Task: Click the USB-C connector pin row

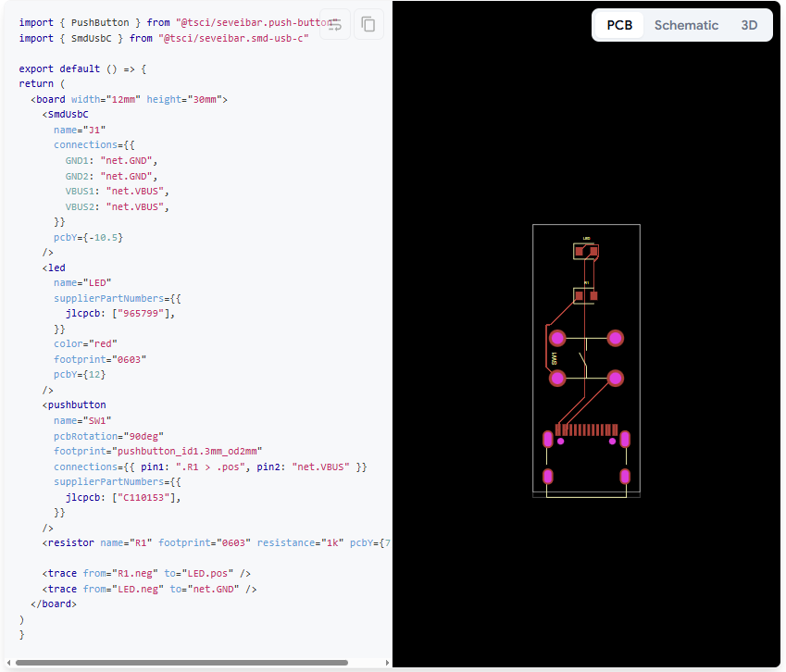Action: point(586,430)
